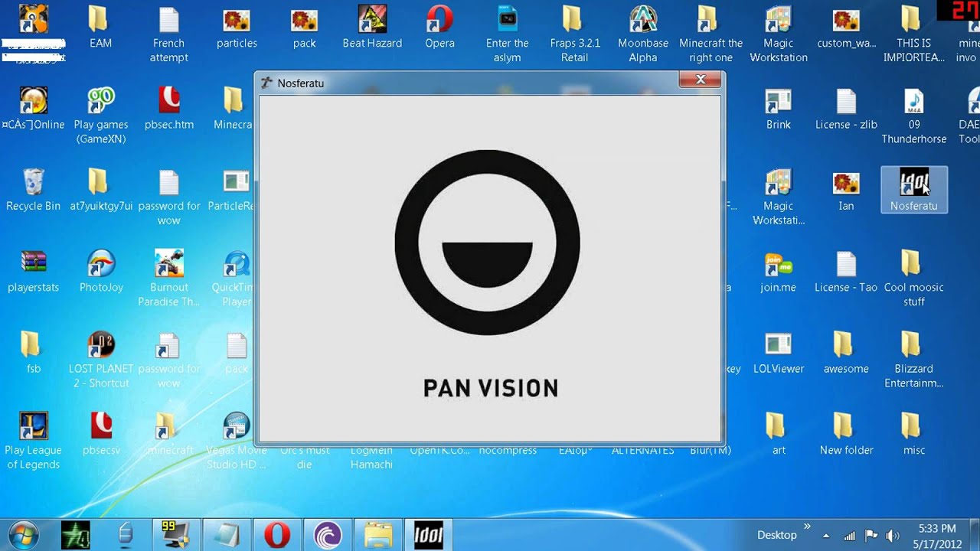The width and height of the screenshot is (980, 551).
Task: Open the network signal tray icon
Action: coord(849,536)
